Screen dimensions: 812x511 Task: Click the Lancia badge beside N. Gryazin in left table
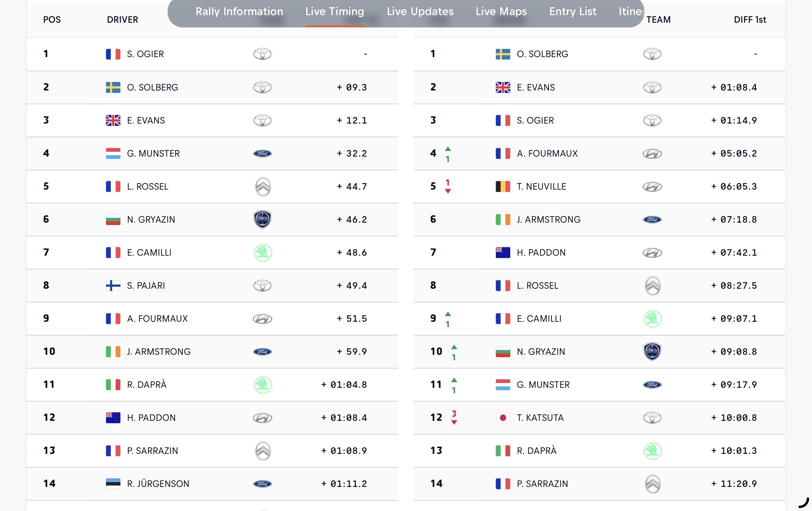pyautogui.click(x=262, y=220)
